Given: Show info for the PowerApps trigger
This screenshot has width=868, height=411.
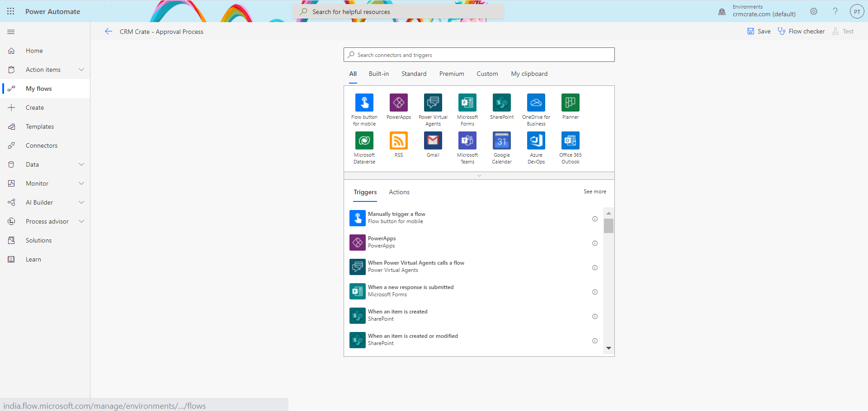Looking at the screenshot, I should click(595, 243).
